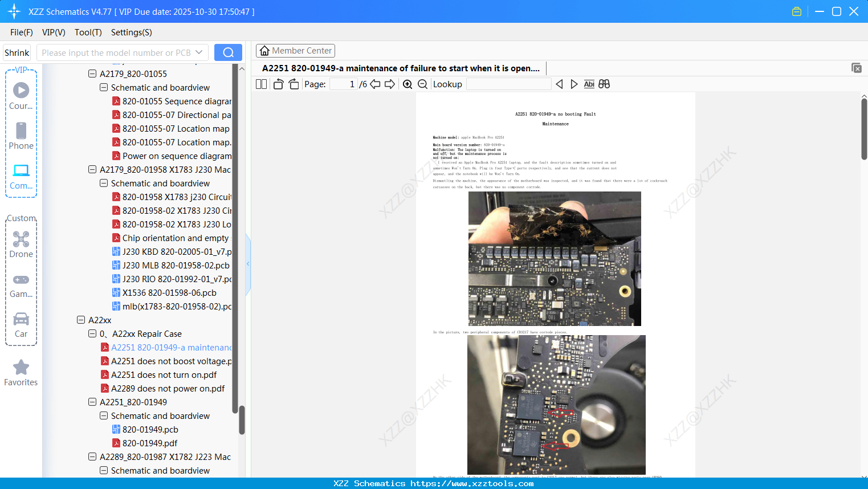Open the Member Center home button
The height and width of the screenshot is (489, 868).
[295, 51]
